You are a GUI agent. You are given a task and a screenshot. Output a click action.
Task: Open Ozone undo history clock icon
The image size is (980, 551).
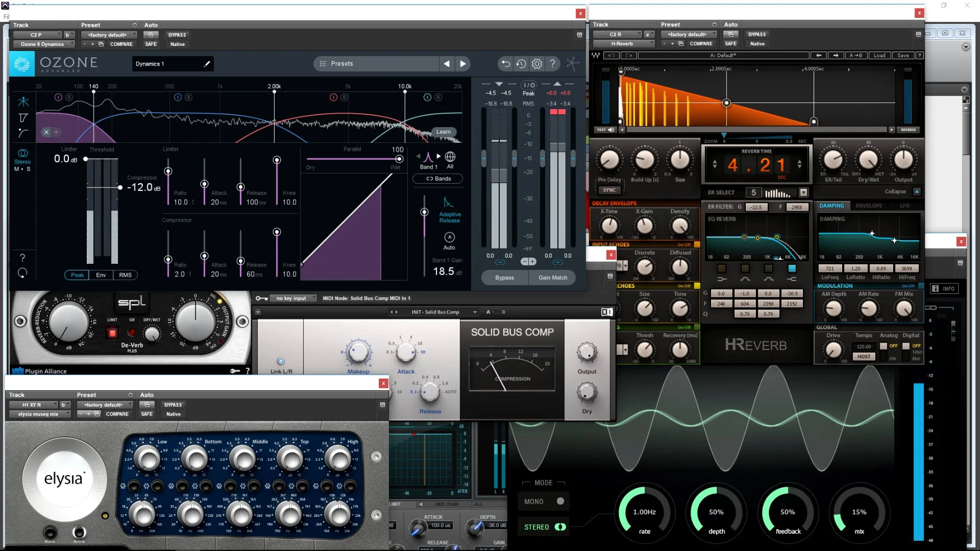pyautogui.click(x=521, y=64)
